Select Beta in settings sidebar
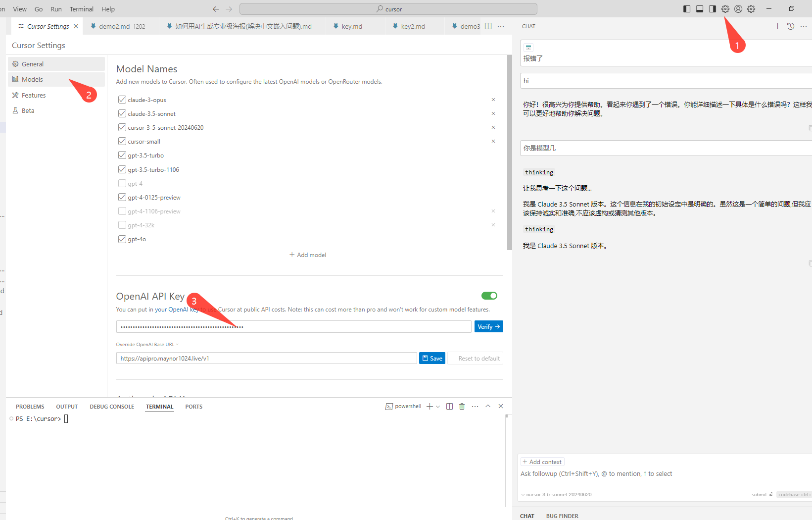 click(x=56, y=110)
